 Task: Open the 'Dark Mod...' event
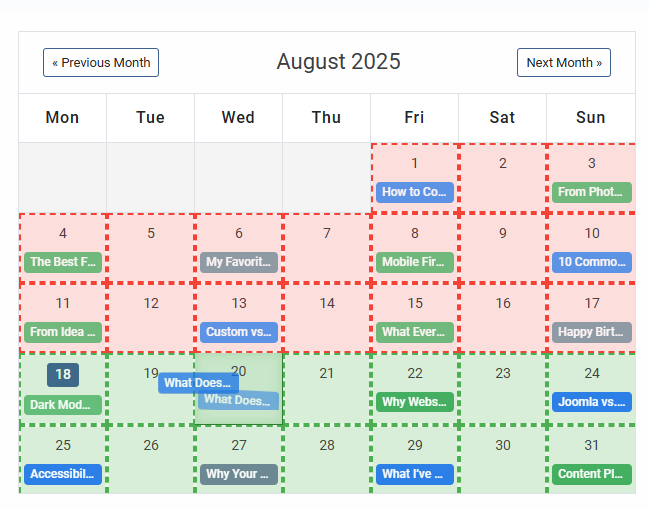(63, 405)
